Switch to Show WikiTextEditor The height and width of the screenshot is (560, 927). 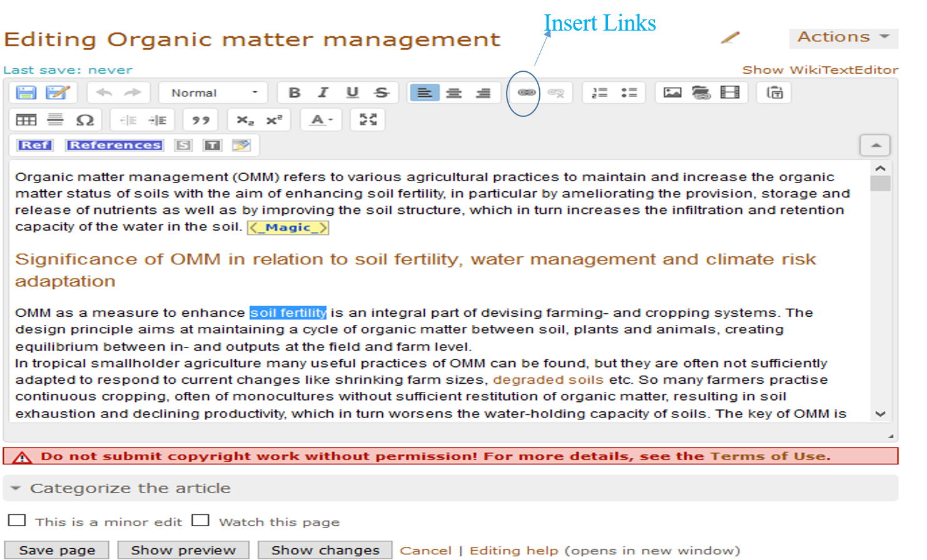point(819,70)
